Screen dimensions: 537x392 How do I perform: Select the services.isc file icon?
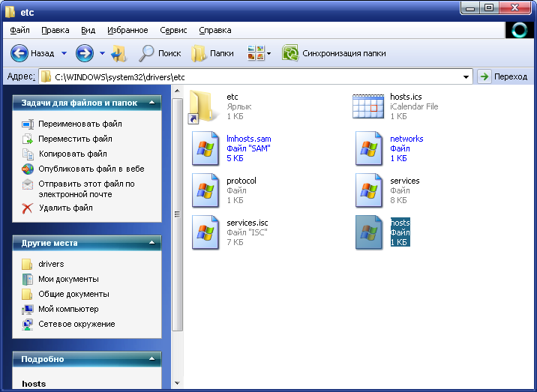(205, 232)
